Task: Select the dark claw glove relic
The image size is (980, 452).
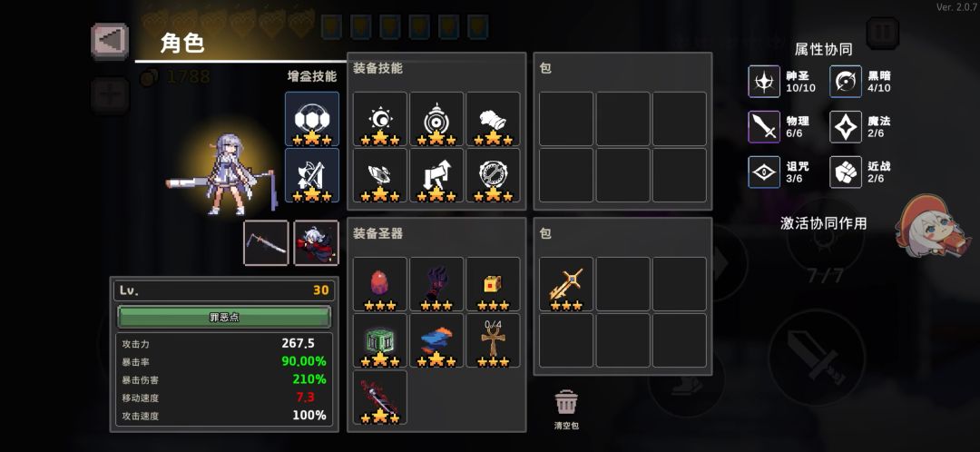Action: click(x=436, y=284)
